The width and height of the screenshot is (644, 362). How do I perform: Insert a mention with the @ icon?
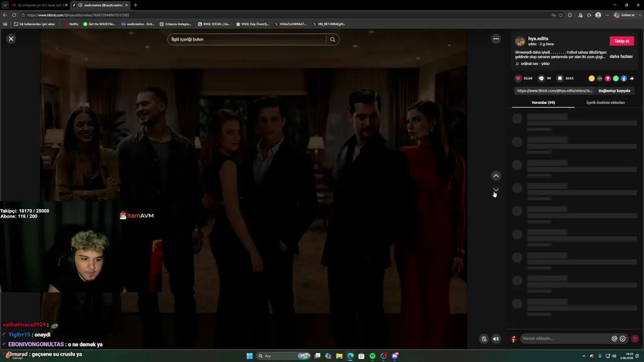(x=614, y=339)
